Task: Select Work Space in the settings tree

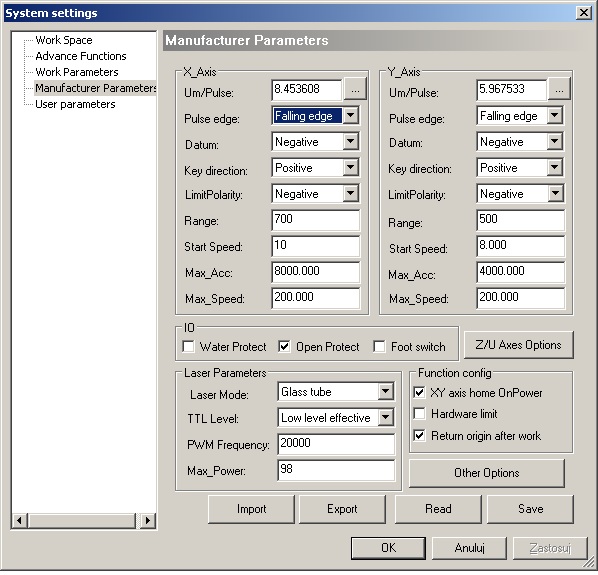Action: pyautogui.click(x=64, y=40)
